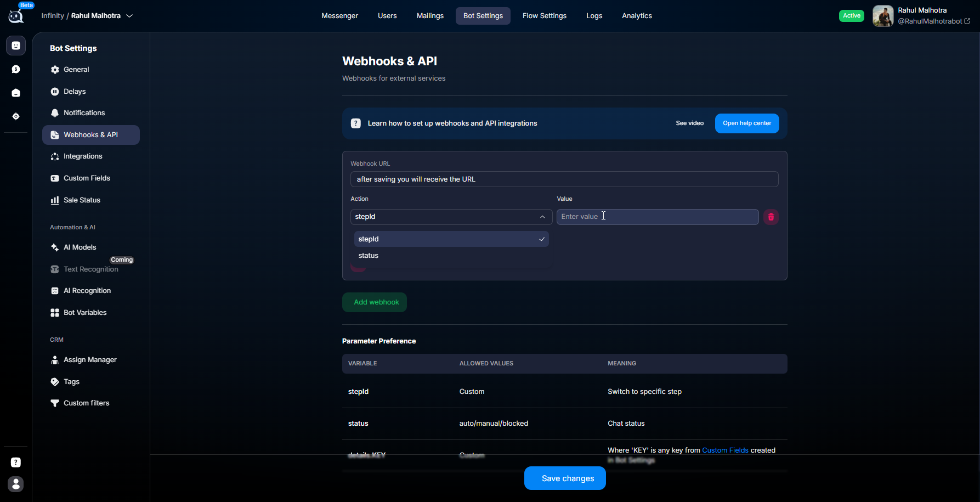Click the Assign Manager person icon
This screenshot has width=980, height=502.
55,360
